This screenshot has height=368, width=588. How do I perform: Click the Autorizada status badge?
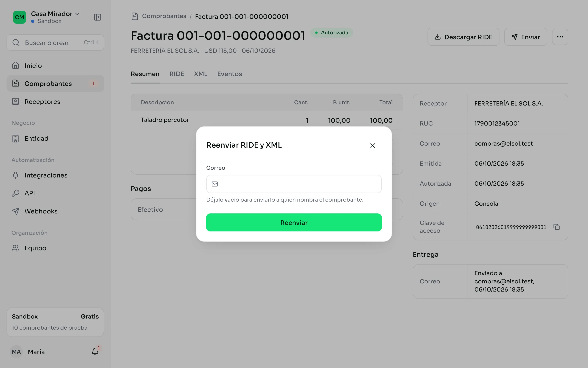tap(332, 33)
